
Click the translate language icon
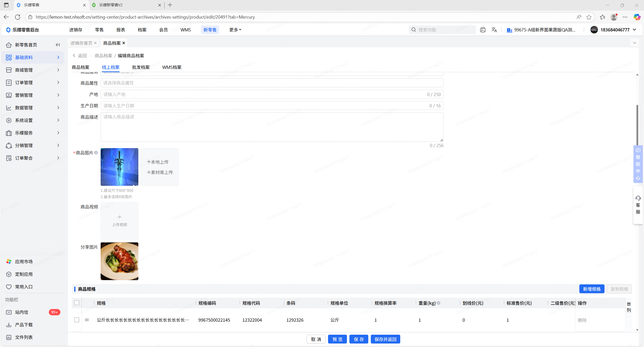[494, 30]
